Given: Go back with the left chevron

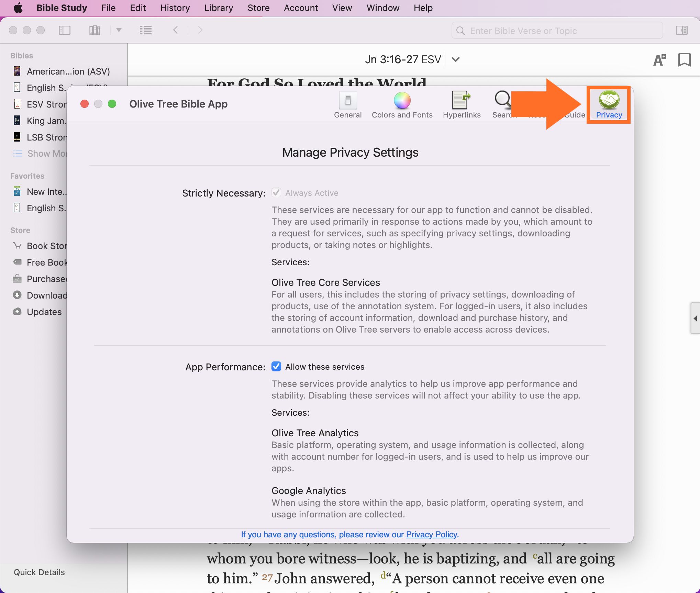Looking at the screenshot, I should 176,30.
